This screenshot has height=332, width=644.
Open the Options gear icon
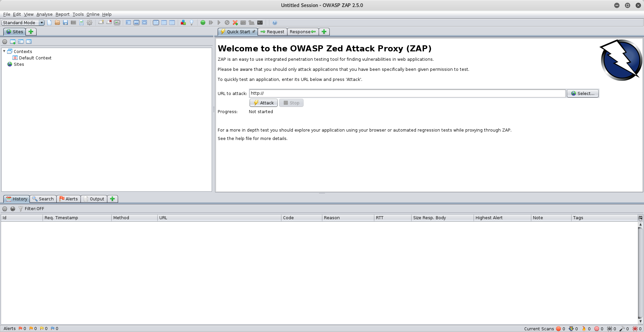90,22
